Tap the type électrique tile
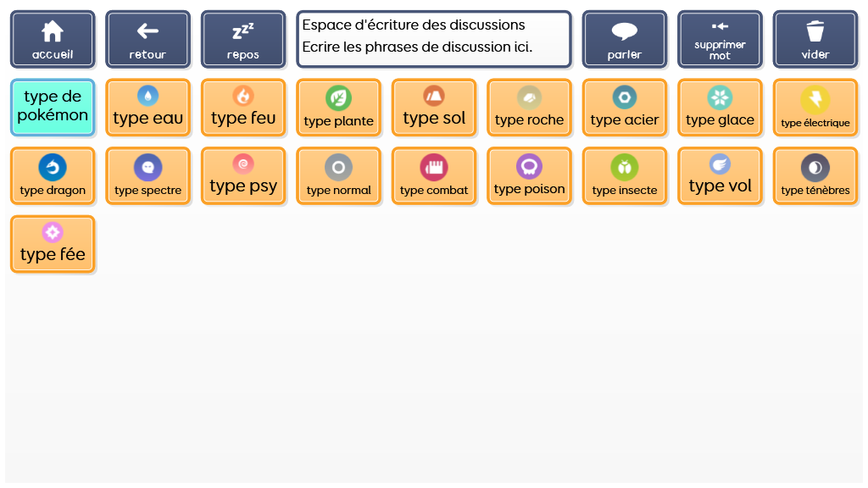868x488 pixels. point(815,108)
